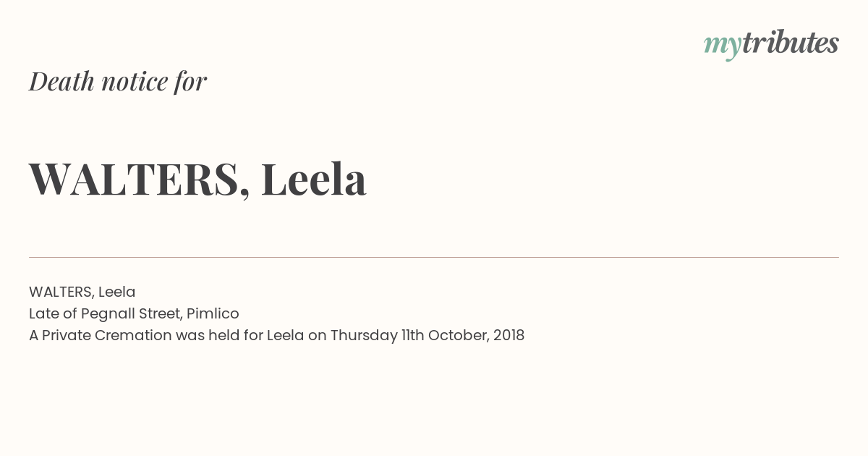Click the "Death notice for" italic heading
868x456 pixels.
click(118, 81)
